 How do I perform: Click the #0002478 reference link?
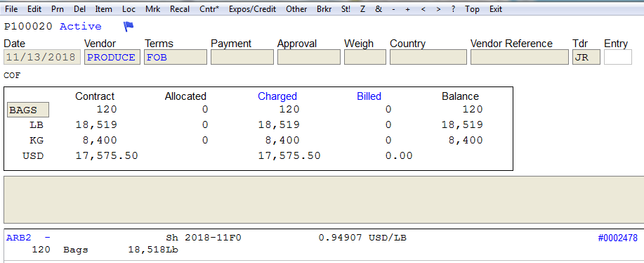(x=618, y=238)
